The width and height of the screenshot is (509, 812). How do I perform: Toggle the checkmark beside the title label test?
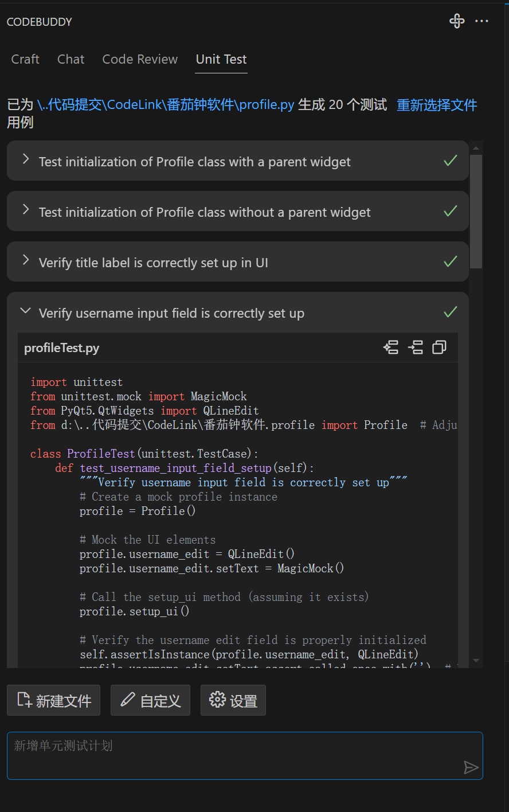(x=451, y=261)
